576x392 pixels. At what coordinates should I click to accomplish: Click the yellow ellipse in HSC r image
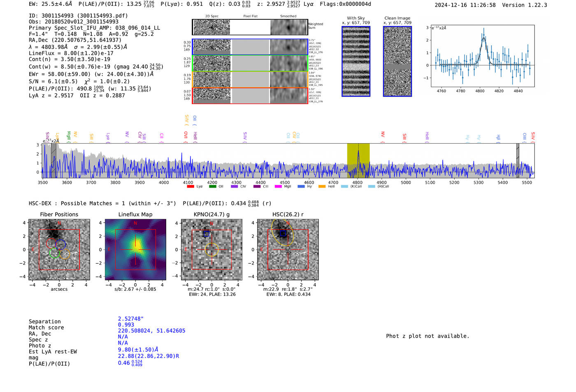click(x=283, y=232)
